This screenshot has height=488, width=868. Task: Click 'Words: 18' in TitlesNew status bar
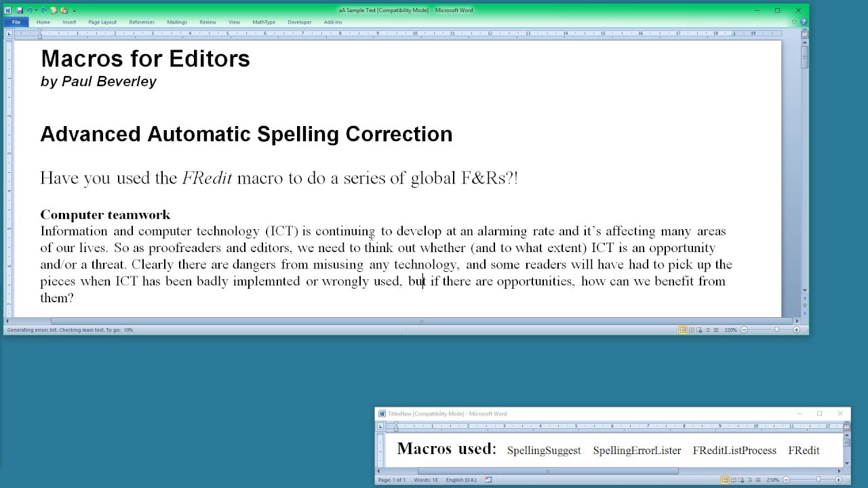[x=426, y=480]
